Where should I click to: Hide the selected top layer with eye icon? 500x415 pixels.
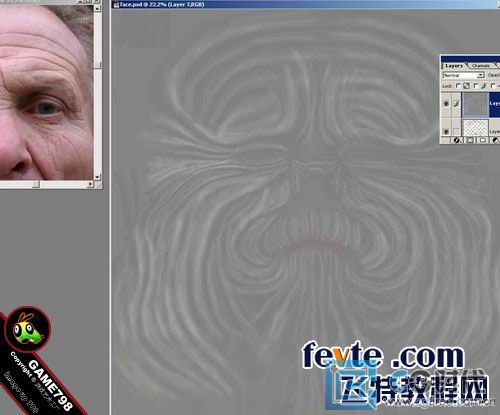446,103
